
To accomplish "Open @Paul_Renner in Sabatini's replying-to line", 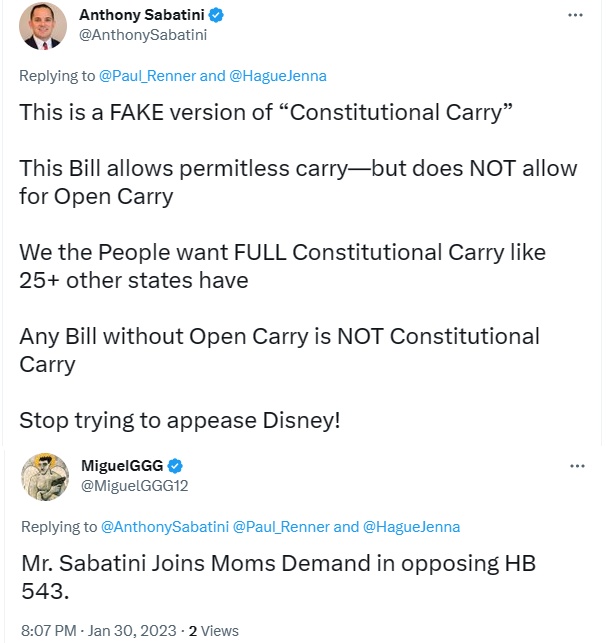I will (148, 76).
